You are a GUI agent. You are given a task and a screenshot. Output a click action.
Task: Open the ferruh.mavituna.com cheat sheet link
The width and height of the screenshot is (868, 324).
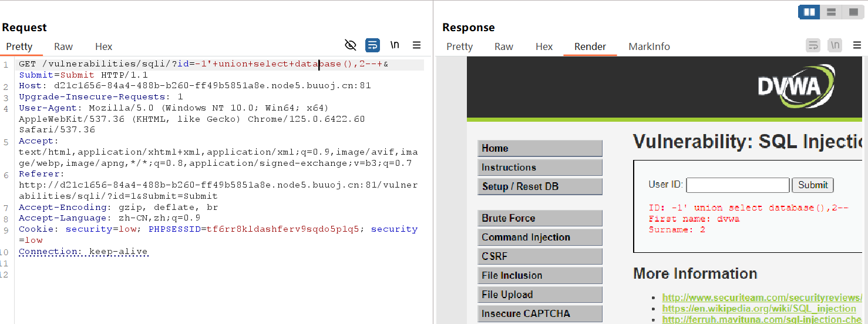[x=762, y=320]
